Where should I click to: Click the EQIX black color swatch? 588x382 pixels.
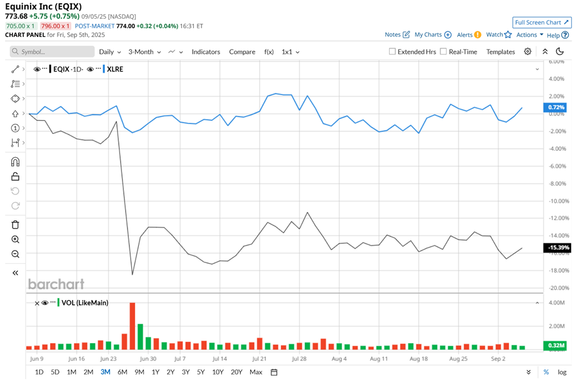(50, 69)
